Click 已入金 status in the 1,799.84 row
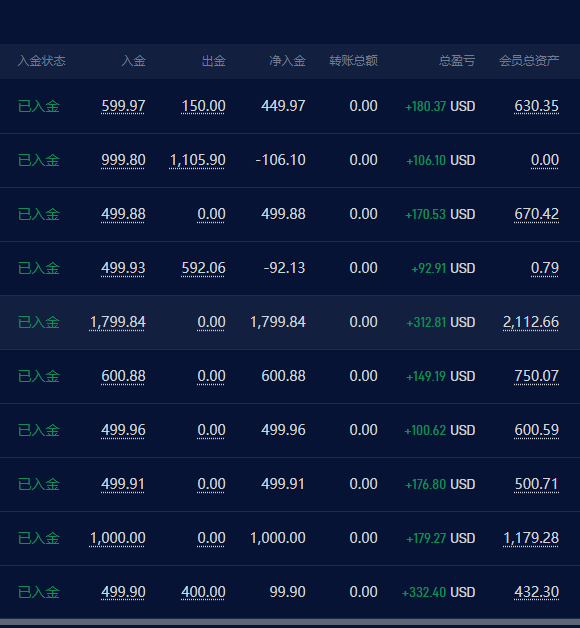 (39, 323)
